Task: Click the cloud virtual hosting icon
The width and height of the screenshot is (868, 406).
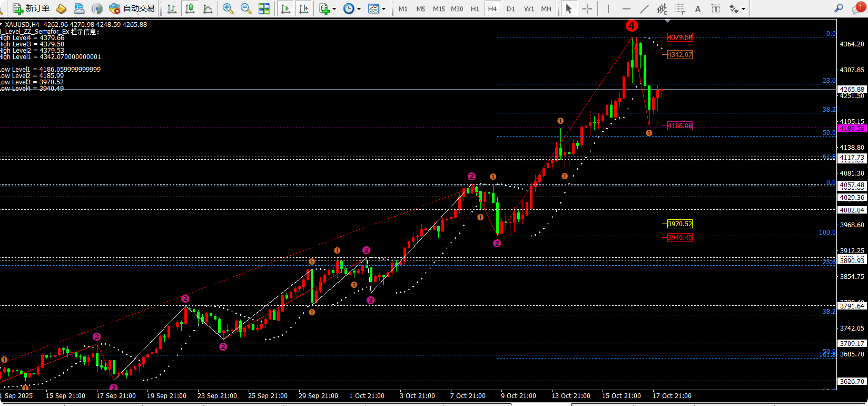Action: coord(79,8)
